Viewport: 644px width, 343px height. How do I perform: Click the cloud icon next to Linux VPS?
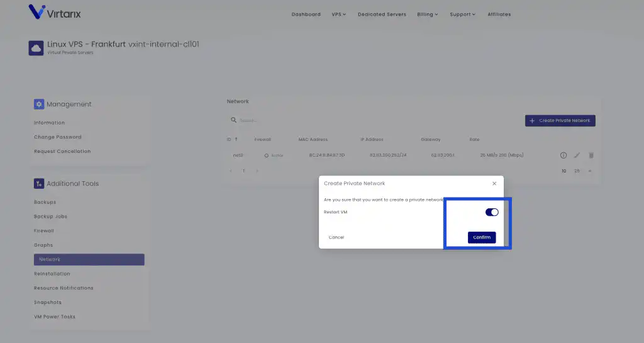point(36,48)
